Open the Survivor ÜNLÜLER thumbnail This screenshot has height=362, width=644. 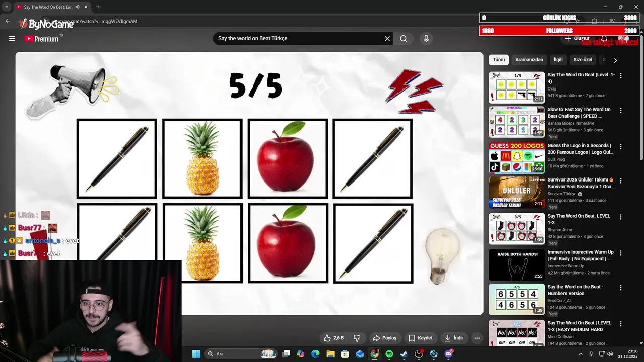[x=517, y=192]
